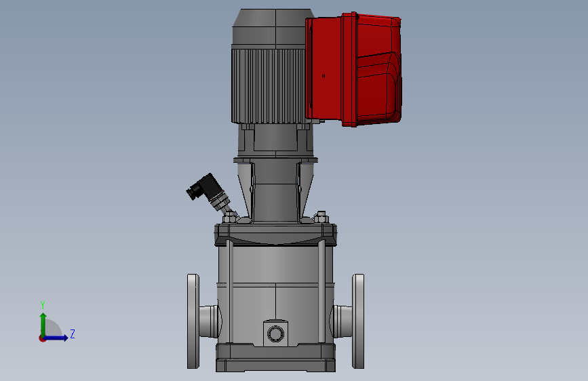
Task: Select the red control box on the motor
Action: coord(353,70)
